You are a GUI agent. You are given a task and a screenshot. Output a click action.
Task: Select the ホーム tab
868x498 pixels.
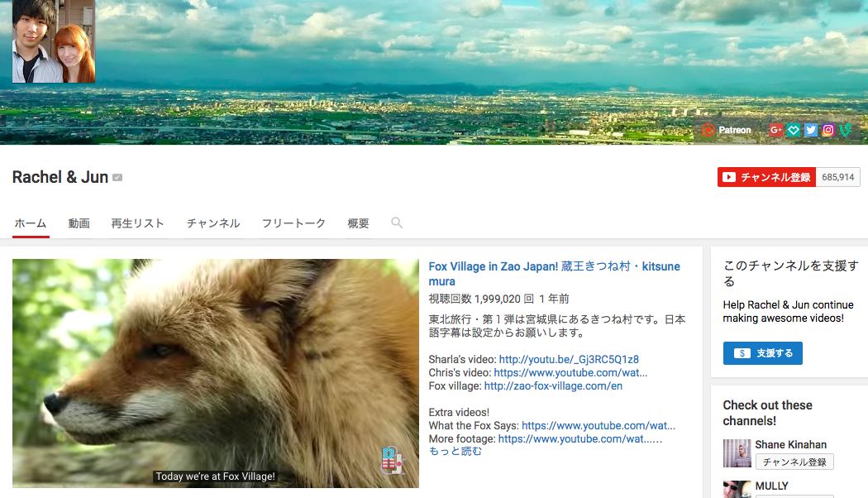tap(31, 223)
